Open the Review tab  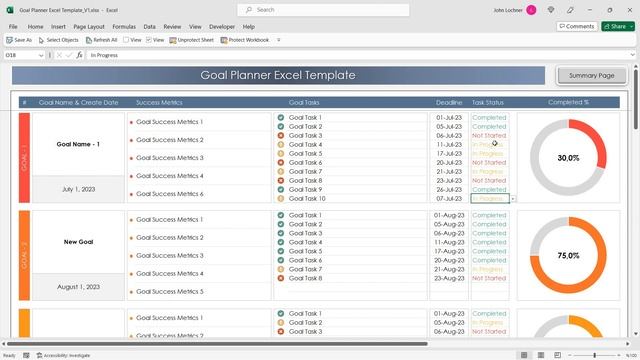click(x=172, y=27)
